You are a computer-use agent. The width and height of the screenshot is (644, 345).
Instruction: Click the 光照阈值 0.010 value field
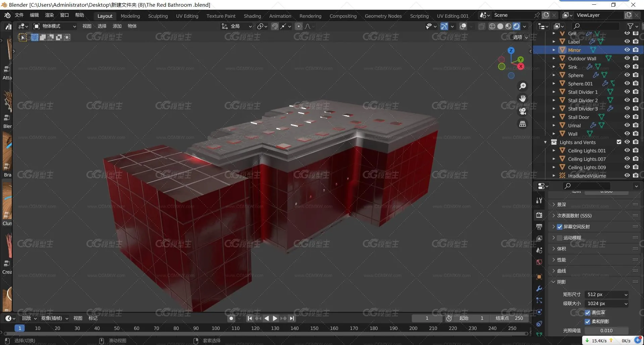pos(606,331)
